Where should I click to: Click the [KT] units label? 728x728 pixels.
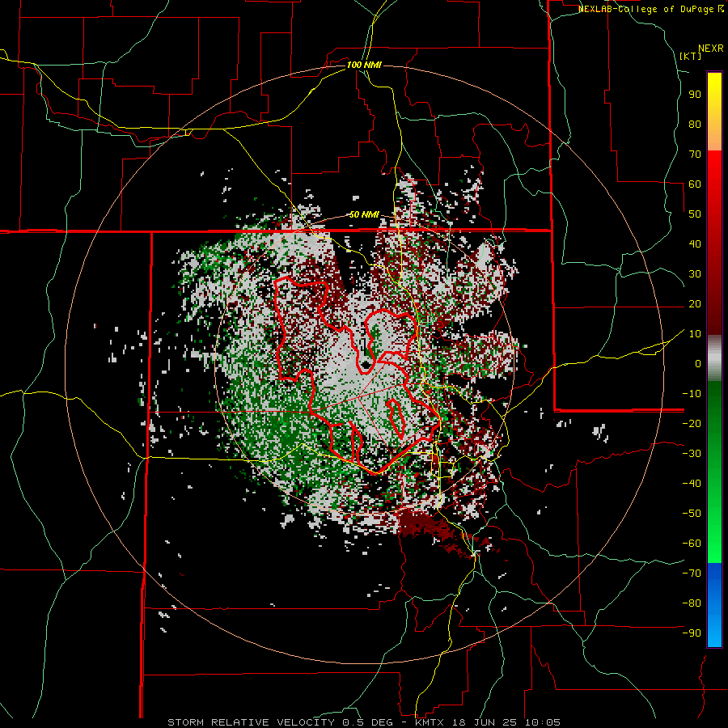(x=691, y=56)
